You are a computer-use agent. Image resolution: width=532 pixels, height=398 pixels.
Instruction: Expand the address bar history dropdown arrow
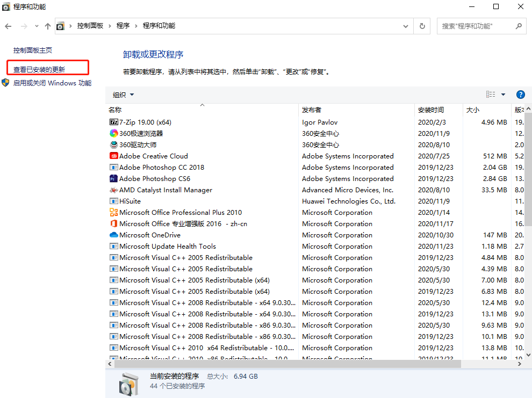406,25
